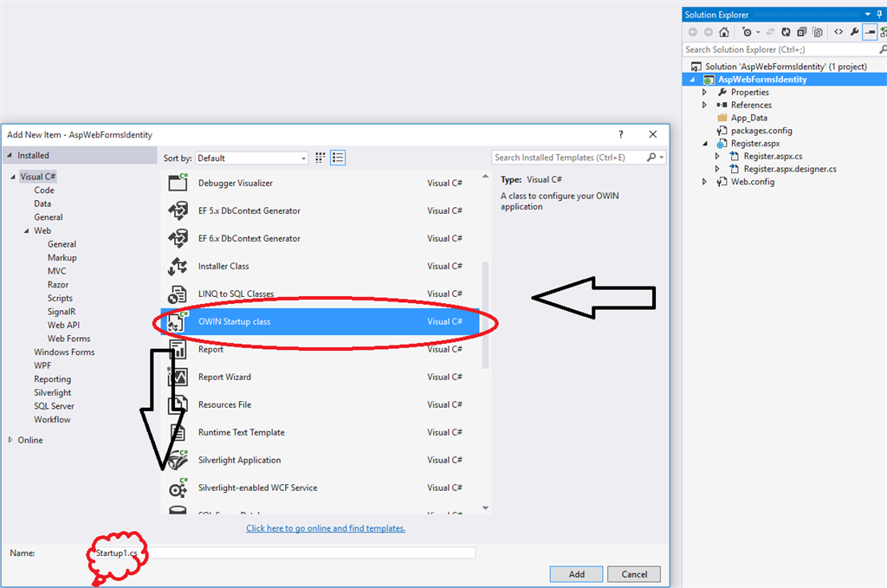This screenshot has height=588, width=887.
Task: Collapse the Installed templates section
Action: click(x=9, y=155)
